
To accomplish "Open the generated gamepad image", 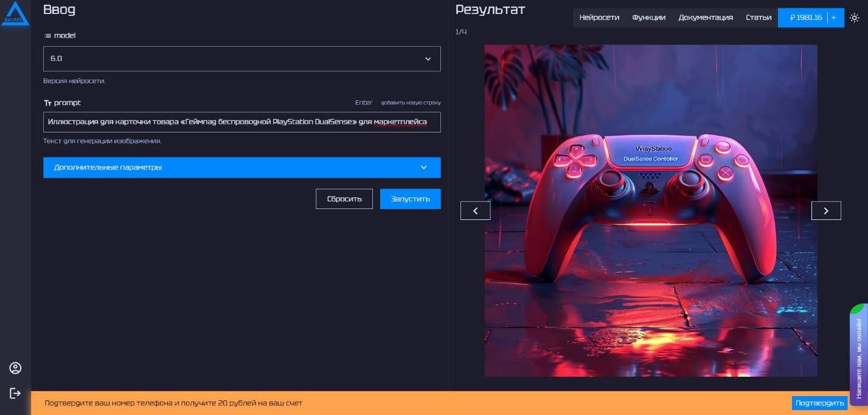I will click(x=651, y=210).
